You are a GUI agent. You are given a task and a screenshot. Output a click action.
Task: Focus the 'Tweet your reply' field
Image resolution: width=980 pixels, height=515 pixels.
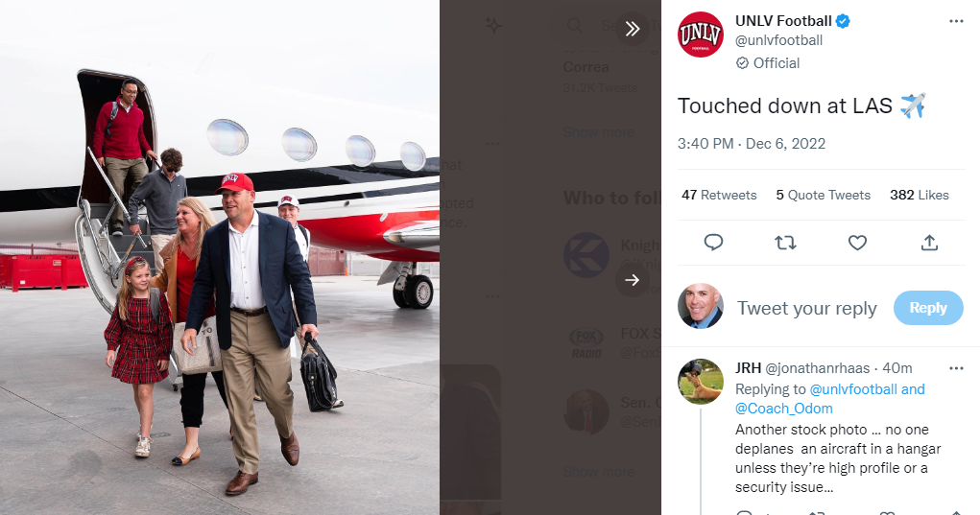806,308
